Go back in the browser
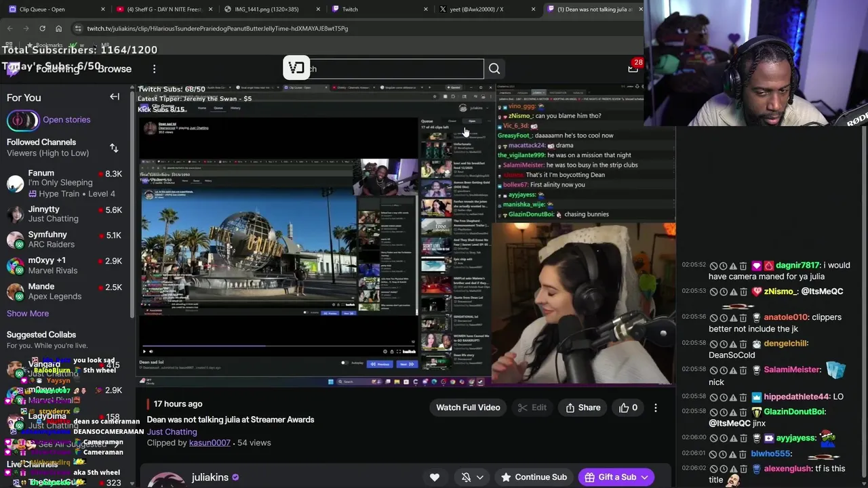The image size is (868, 488). (9, 28)
